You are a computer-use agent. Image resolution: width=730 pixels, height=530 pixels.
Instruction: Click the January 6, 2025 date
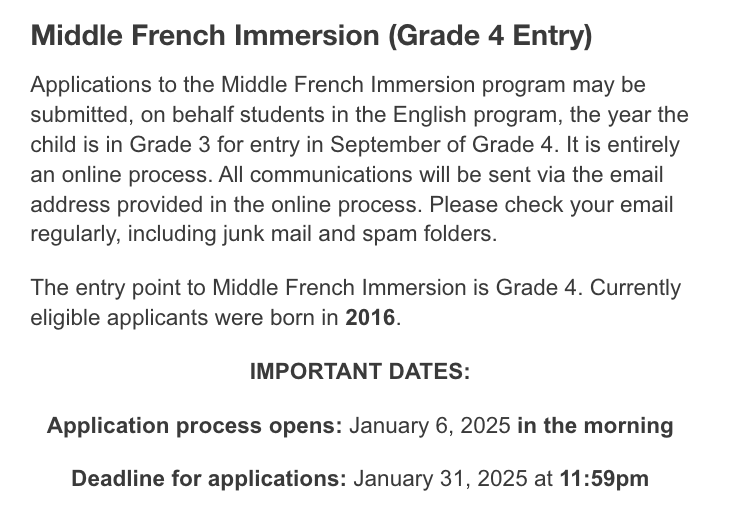430,426
